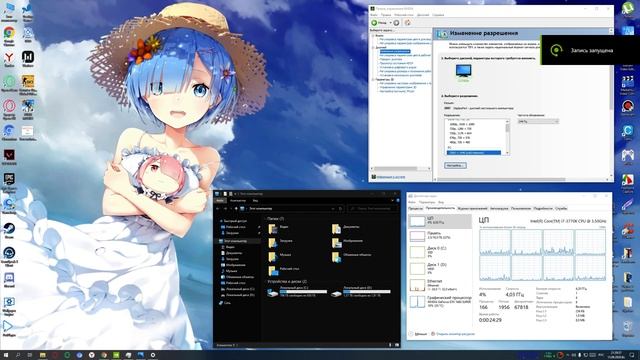Open Epic Games Launcher desktop shortcut
Image resolution: width=640 pixels, height=360 pixels.
coord(9,182)
